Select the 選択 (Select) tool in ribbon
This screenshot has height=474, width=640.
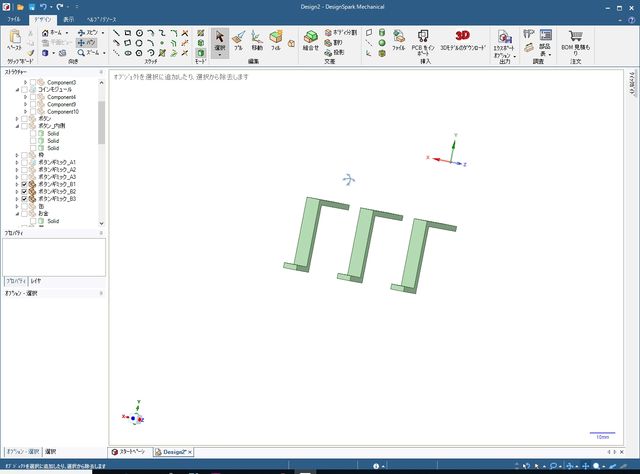pos(220,40)
